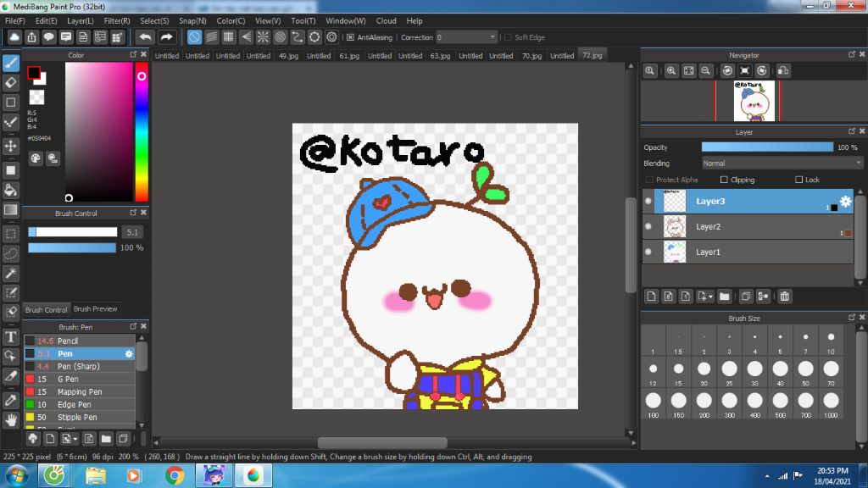Toggle the AntiAliasing checkbox

[350, 37]
